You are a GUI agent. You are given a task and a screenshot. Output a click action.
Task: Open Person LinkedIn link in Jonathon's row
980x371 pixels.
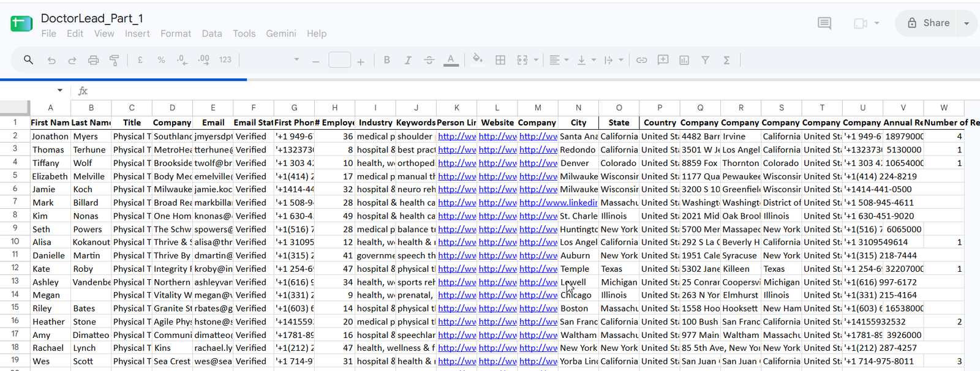456,137
